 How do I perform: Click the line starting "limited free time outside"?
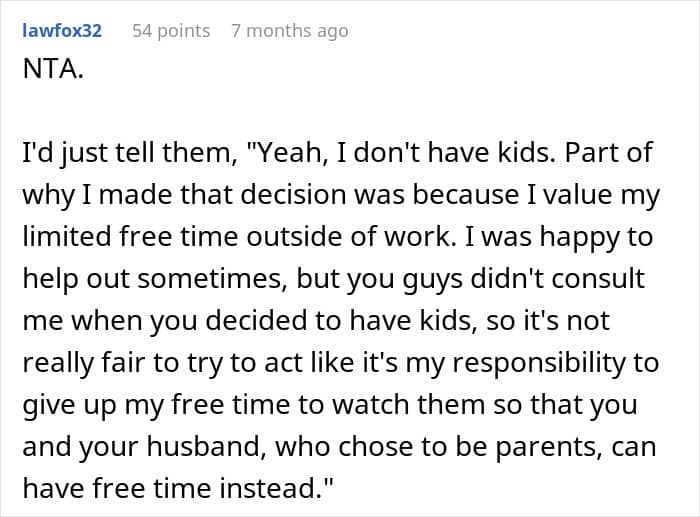coord(338,237)
